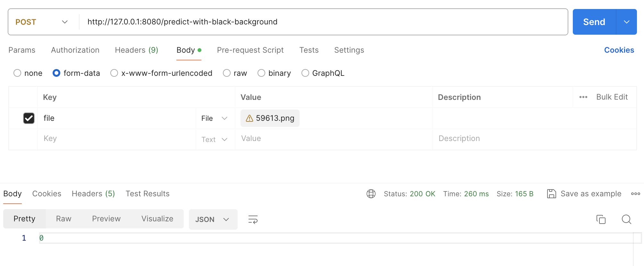The image size is (644, 266).
Task: Open the JSON response format dropdown
Action: click(213, 219)
